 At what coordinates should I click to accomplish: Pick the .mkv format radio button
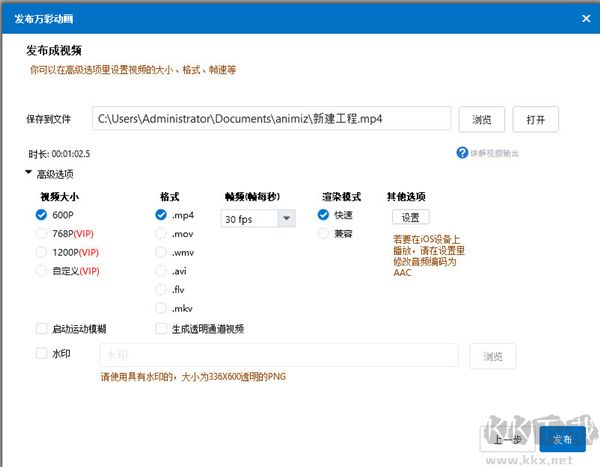pos(161,308)
